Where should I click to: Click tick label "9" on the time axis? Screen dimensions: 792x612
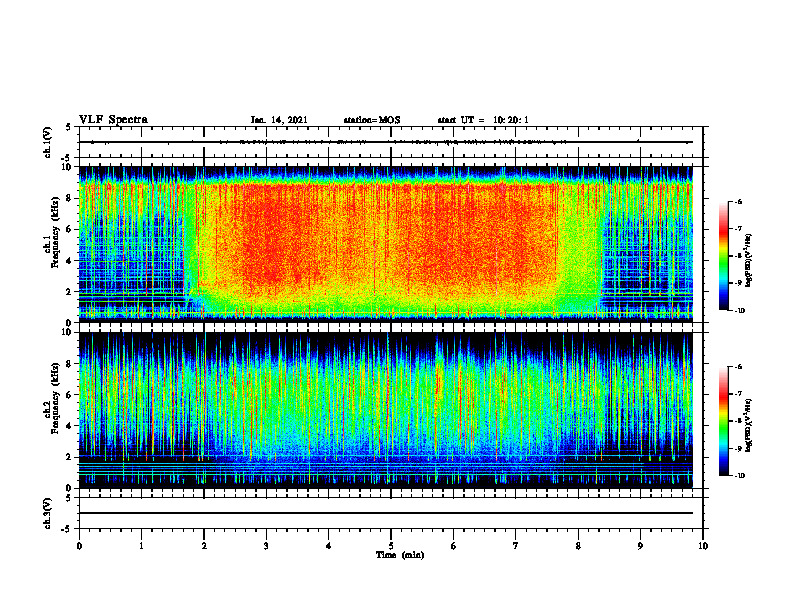click(640, 546)
